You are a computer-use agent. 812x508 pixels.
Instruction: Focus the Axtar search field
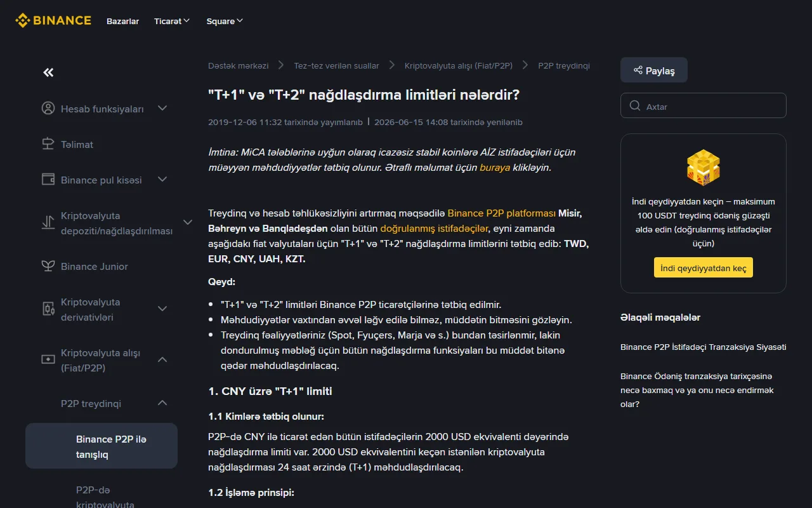[704, 106]
